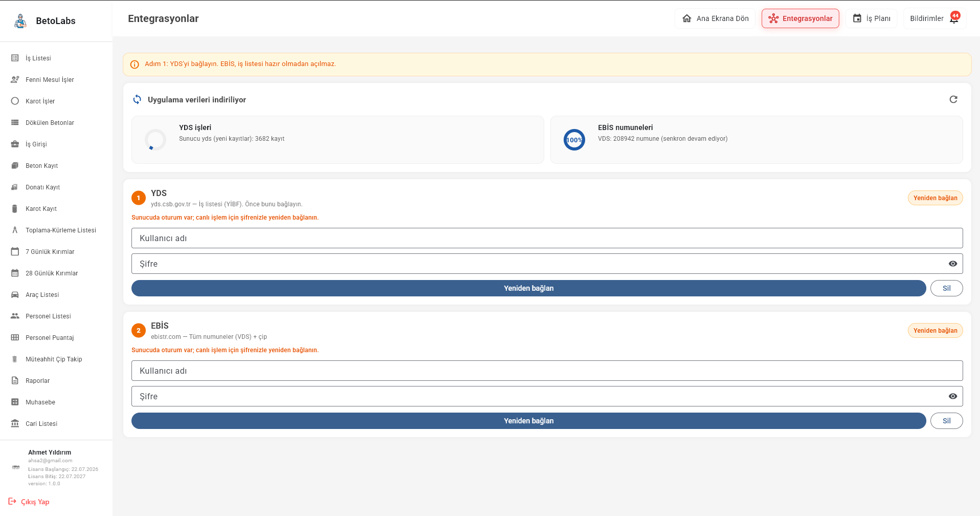View 7 Günlük Kırımlar

(56, 252)
